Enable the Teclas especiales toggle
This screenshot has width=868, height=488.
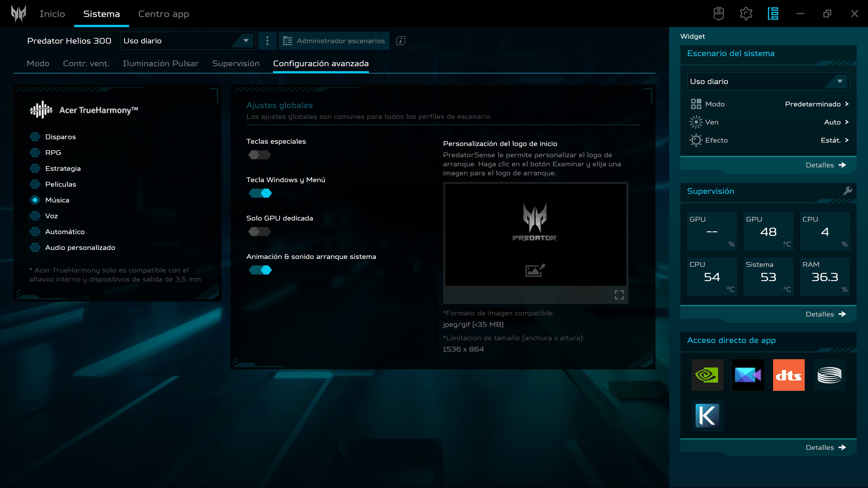pos(259,155)
